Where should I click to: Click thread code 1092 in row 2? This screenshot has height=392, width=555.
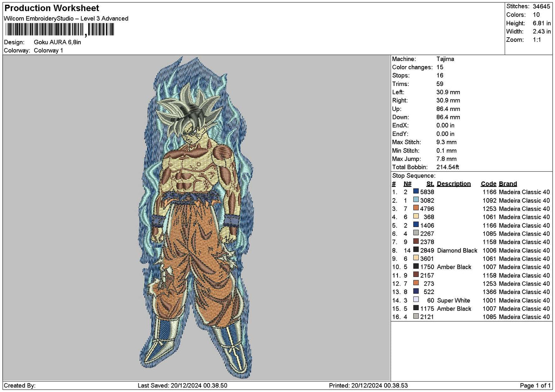pos(489,200)
